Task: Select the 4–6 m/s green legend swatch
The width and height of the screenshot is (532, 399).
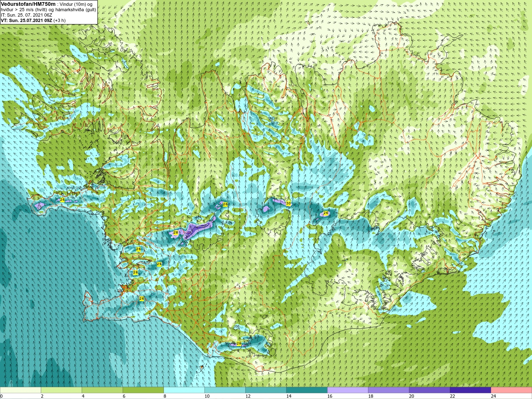Action: tap(102, 390)
